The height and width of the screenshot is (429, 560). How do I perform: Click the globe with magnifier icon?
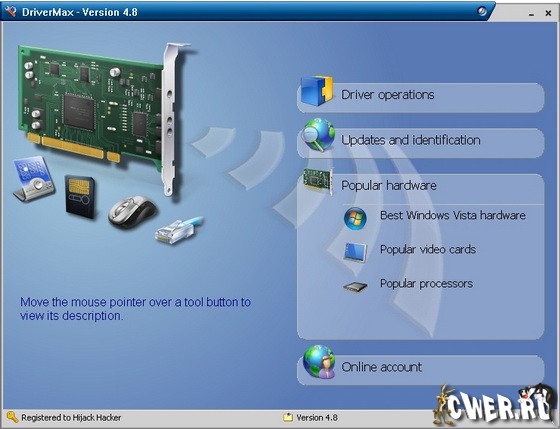pos(318,135)
